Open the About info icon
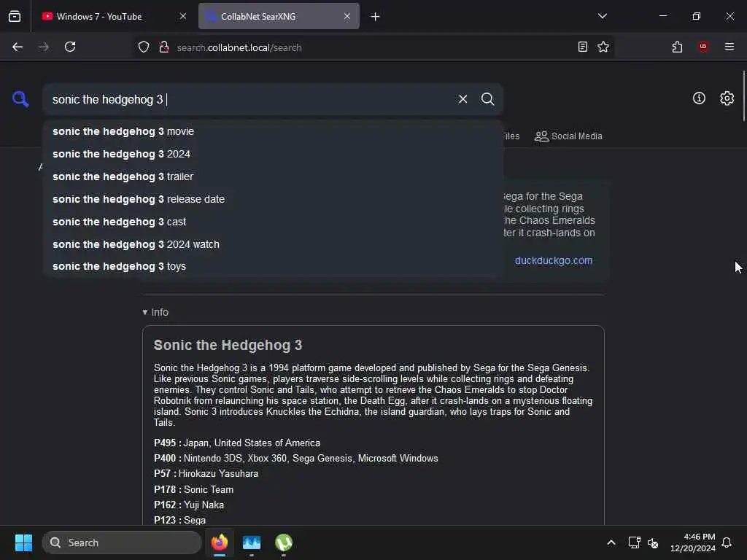 pos(699,98)
